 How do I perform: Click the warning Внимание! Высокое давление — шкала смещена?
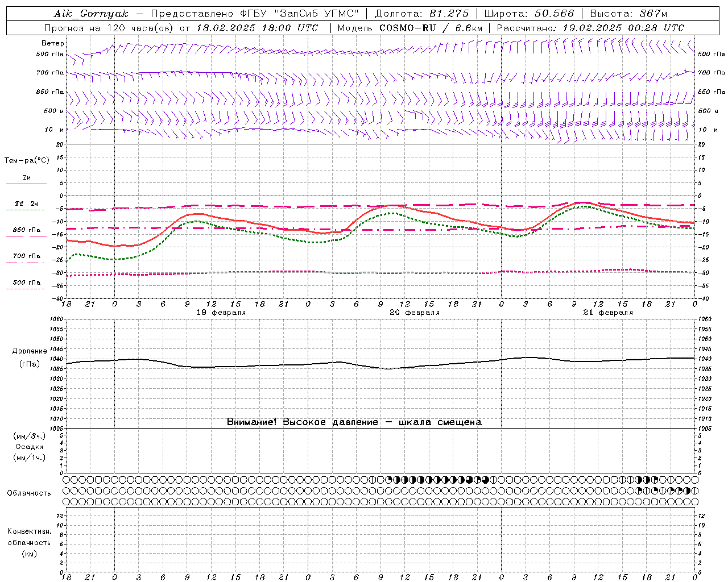(354, 422)
